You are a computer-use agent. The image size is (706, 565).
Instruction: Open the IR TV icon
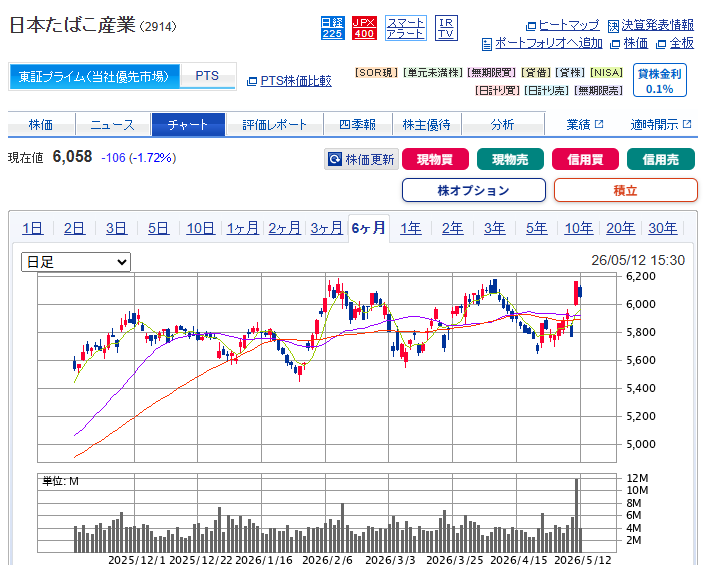pos(446,28)
